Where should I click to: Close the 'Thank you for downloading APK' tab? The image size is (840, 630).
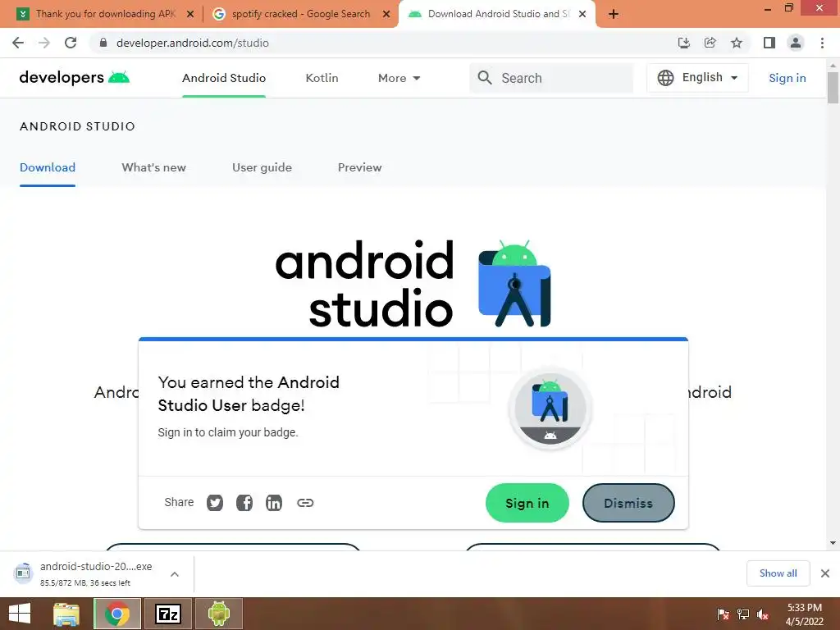(x=190, y=15)
